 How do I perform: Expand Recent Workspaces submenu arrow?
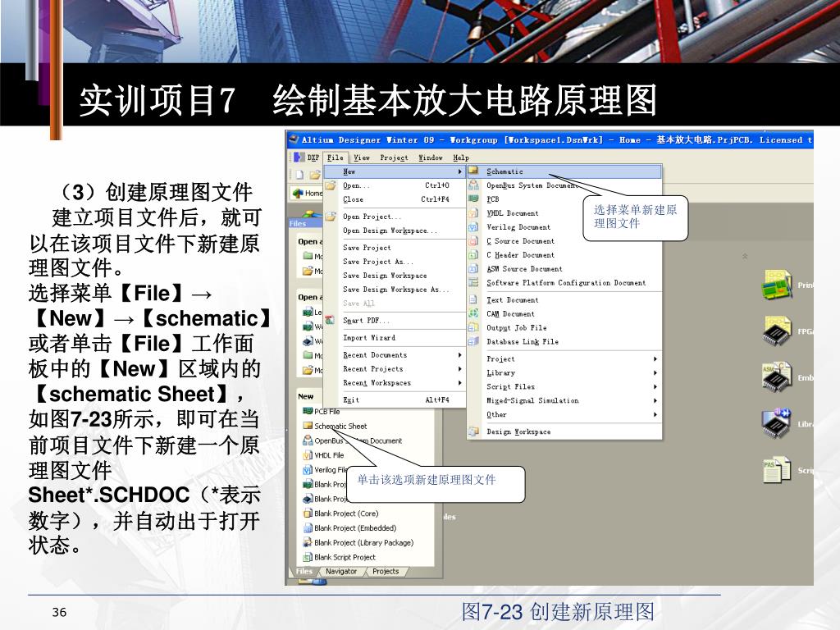click(459, 383)
